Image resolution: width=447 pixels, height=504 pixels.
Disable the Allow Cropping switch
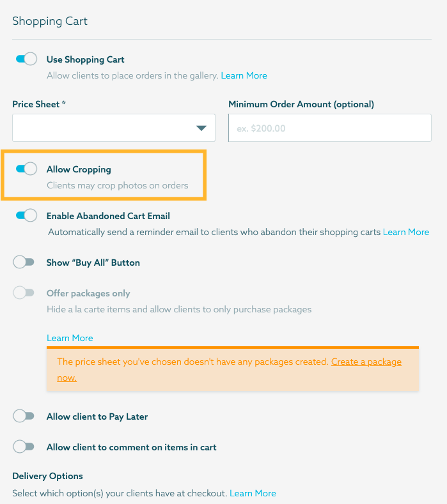pyautogui.click(x=26, y=169)
